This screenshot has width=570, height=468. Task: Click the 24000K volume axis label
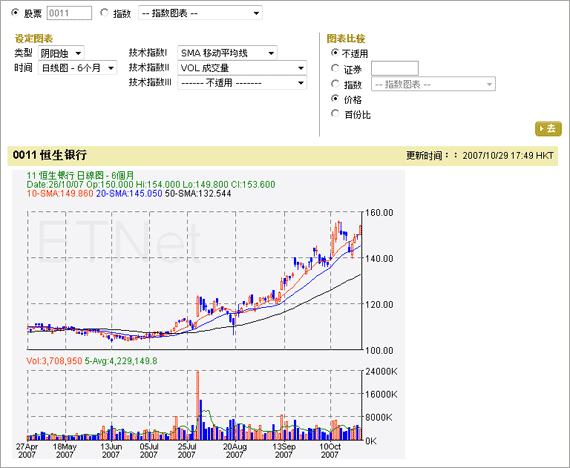[381, 372]
